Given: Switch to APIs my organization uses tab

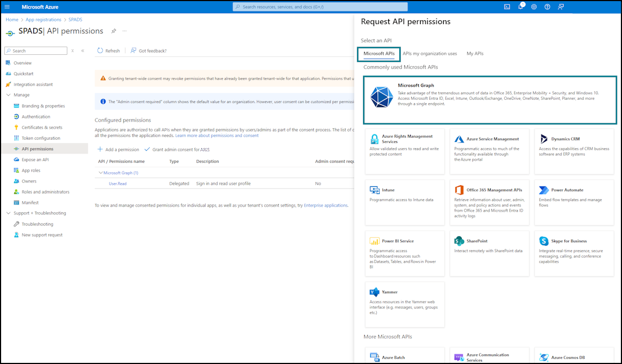Looking at the screenshot, I should coord(429,54).
